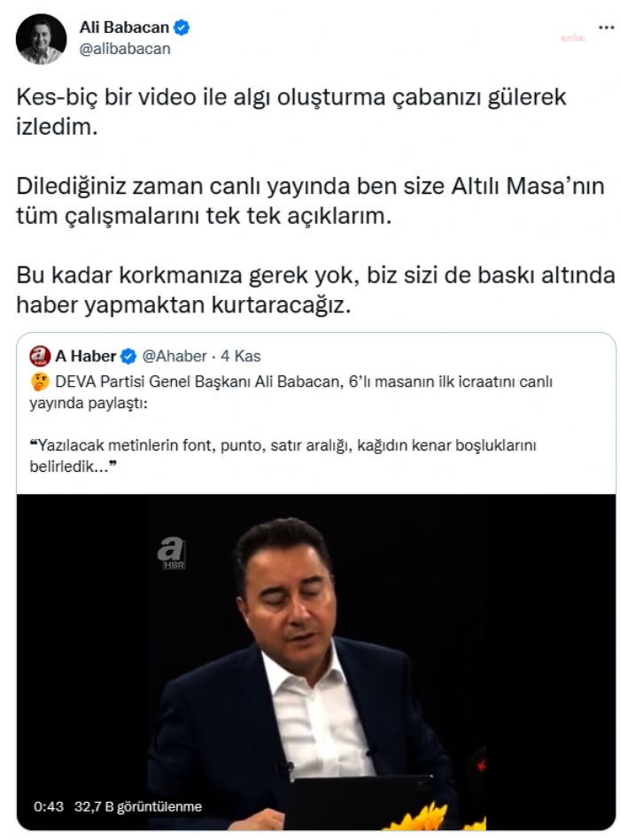Open the @alibabacan handle link

[125, 49]
